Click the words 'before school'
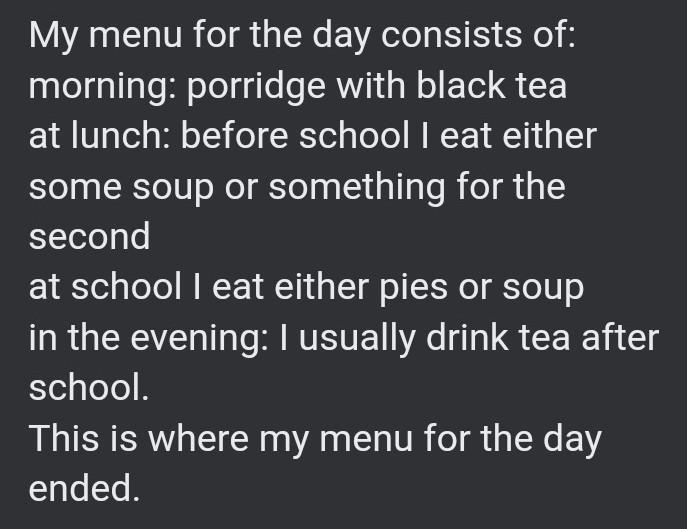687x529 pixels. coord(295,135)
